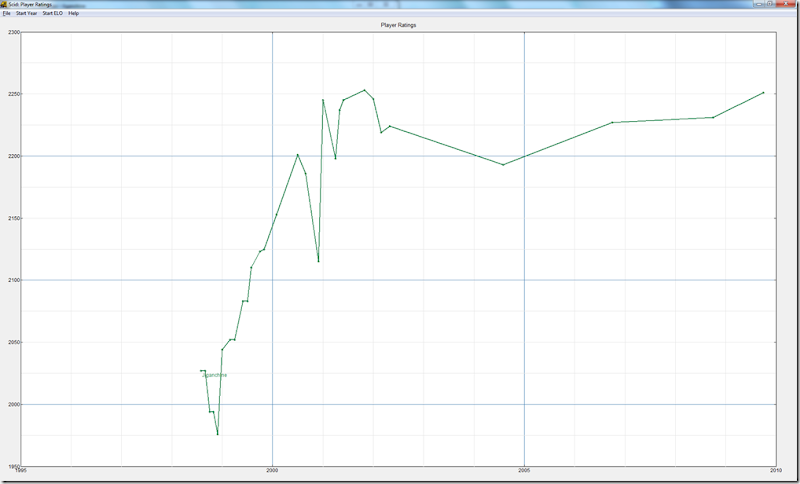This screenshot has width=800, height=484.
Task: Click the highest rating peak point near 2253
Action: point(364,90)
